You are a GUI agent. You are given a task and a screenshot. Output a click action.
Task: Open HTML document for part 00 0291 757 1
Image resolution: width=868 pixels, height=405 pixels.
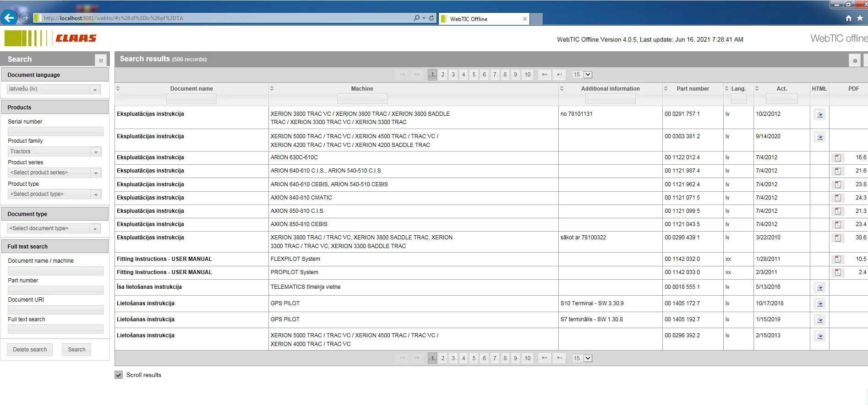[820, 115]
